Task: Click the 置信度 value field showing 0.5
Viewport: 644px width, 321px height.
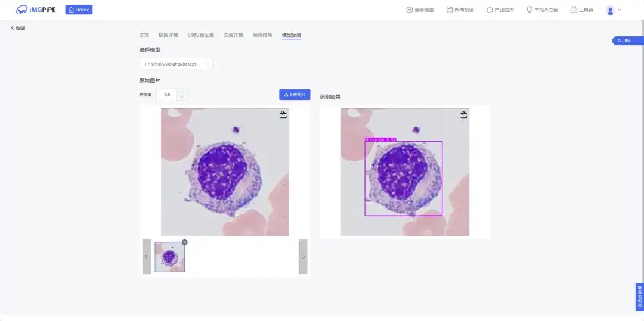Action: [x=167, y=95]
